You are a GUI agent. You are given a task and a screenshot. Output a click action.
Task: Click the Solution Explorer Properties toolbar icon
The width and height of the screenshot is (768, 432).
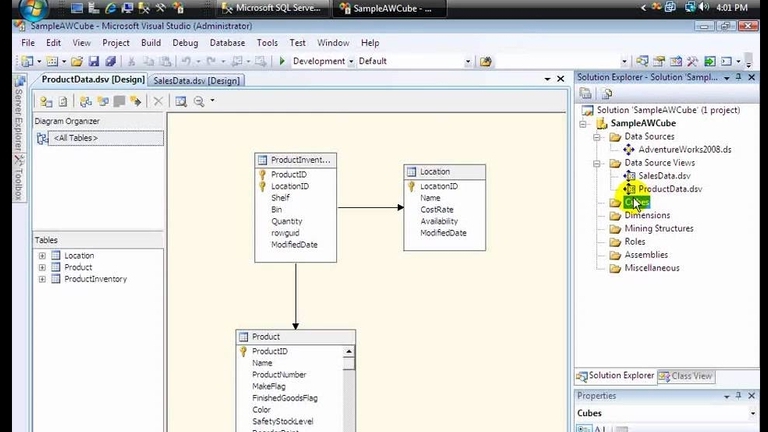(x=585, y=93)
